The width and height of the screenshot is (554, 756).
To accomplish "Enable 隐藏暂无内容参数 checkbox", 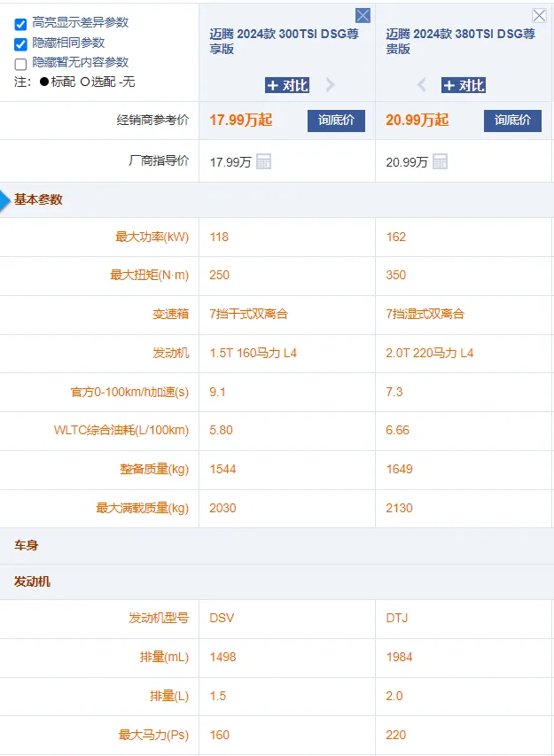I will tap(20, 64).
